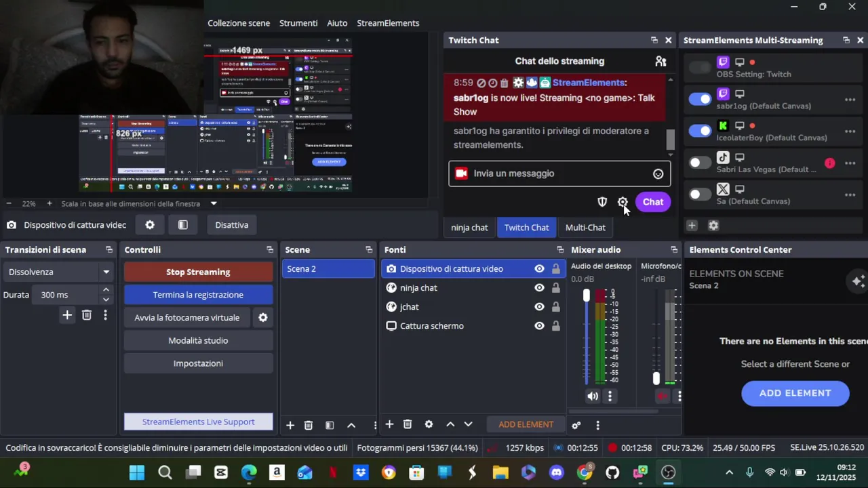
Task: Open moderator shield icon in Twitch chat
Action: [x=602, y=202]
